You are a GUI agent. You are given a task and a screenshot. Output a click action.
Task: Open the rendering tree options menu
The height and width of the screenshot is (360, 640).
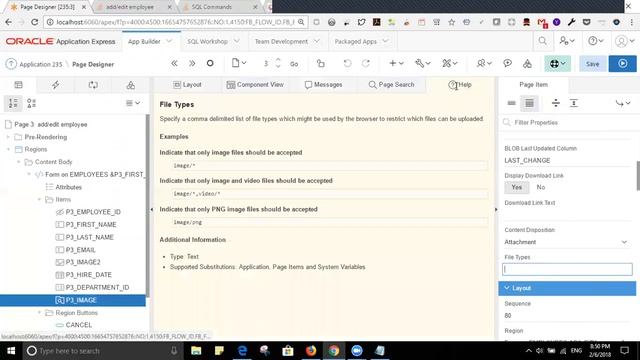[x=133, y=103]
